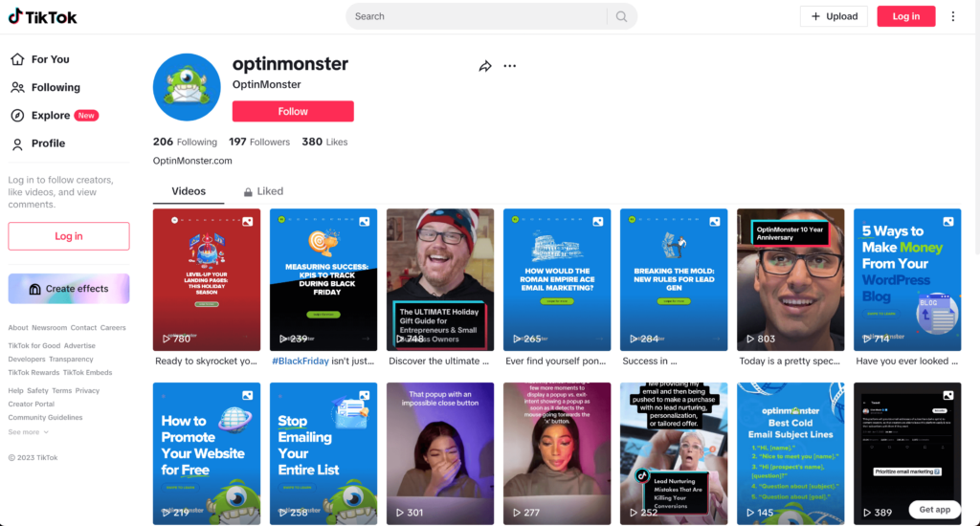Viewport: 980px width, 526px height.
Task: Click the For You home icon
Action: [x=17, y=59]
